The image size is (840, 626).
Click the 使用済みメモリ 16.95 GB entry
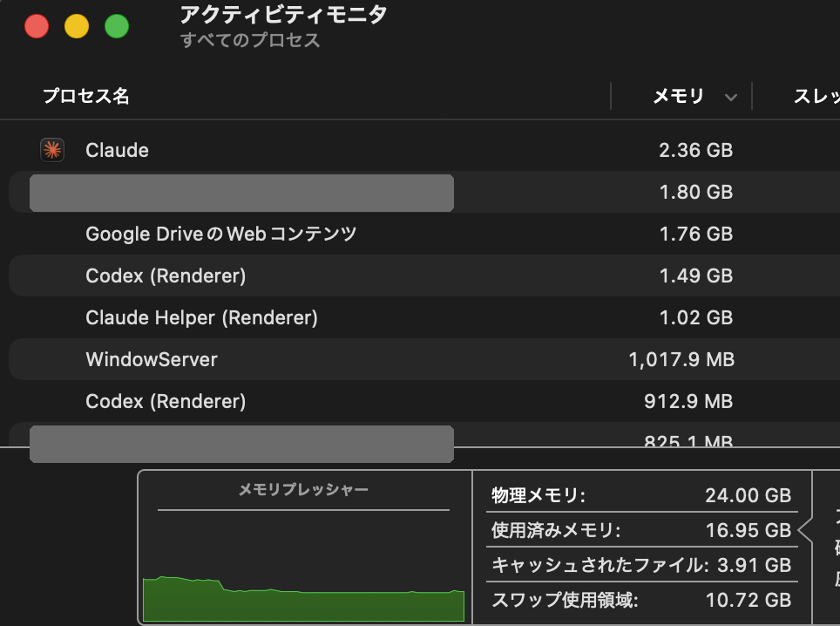pos(641,530)
